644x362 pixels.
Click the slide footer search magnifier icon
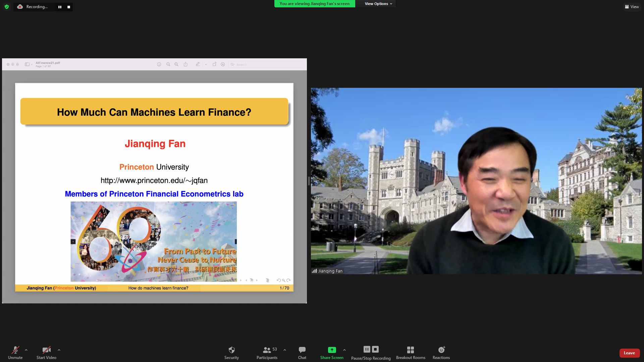(283, 280)
